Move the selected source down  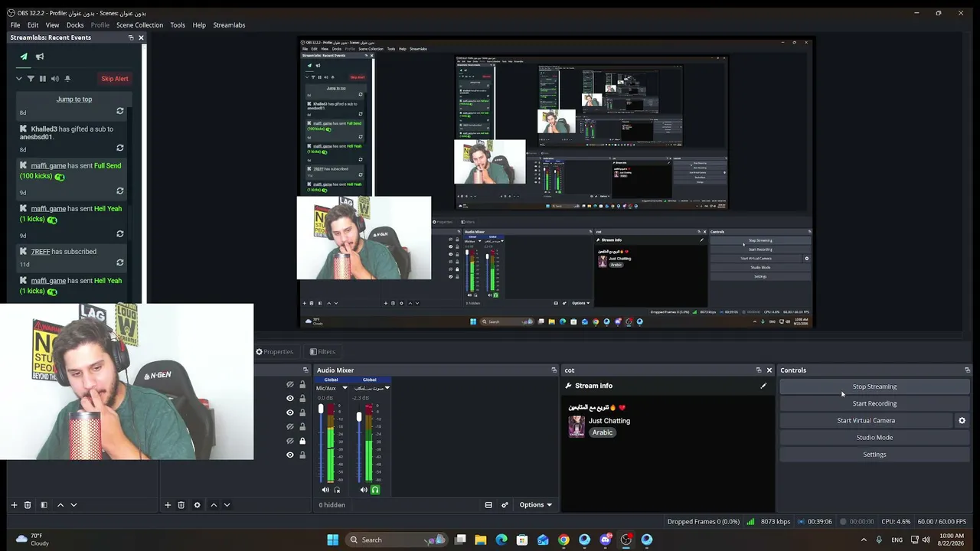[x=227, y=505]
